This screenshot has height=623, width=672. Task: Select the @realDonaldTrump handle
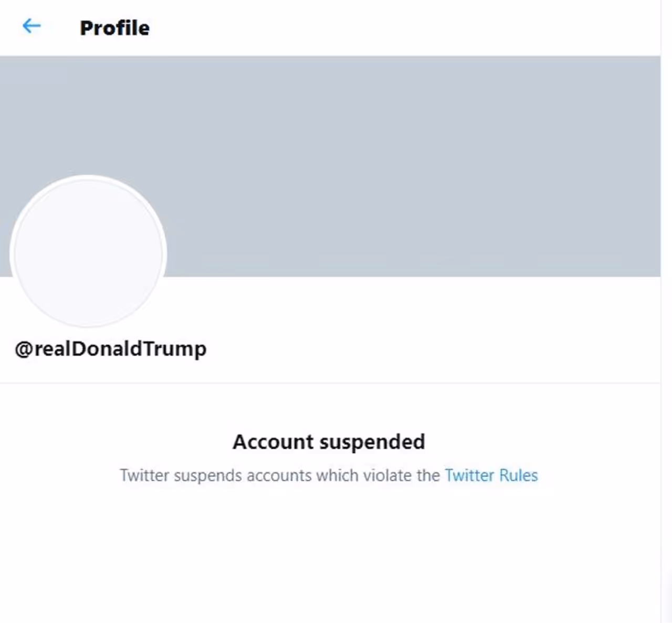click(111, 348)
